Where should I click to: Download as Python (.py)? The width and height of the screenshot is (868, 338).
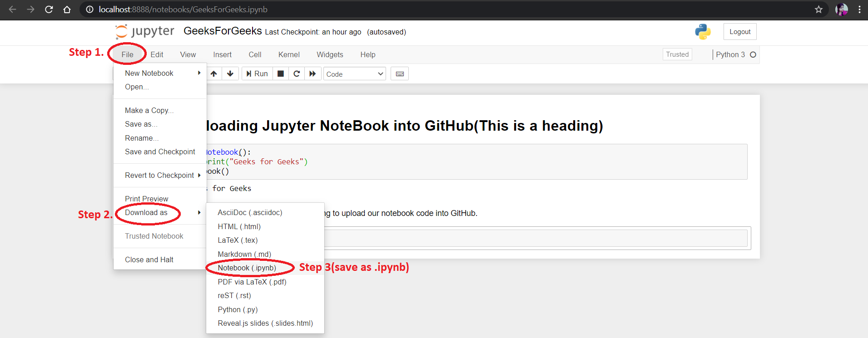click(265, 309)
